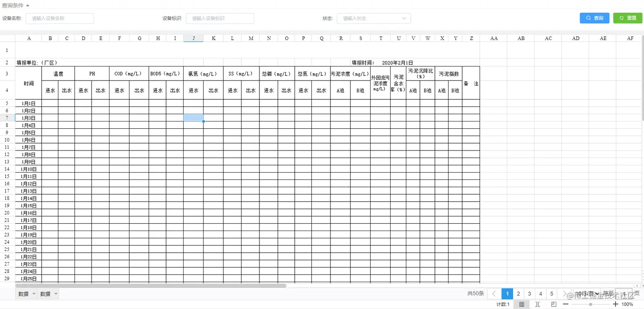
Task: Select row 15 header
Action: click(x=7, y=176)
